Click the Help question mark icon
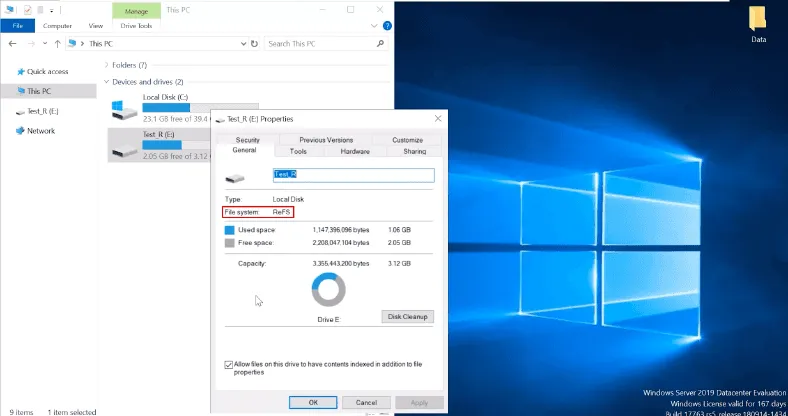788x416 pixels. [385, 26]
